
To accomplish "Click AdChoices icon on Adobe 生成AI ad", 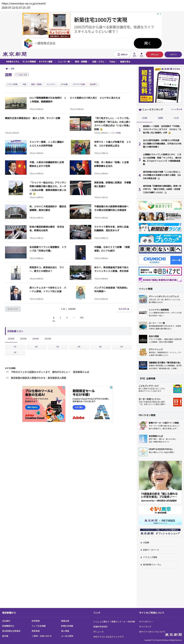I will pos(64,388).
